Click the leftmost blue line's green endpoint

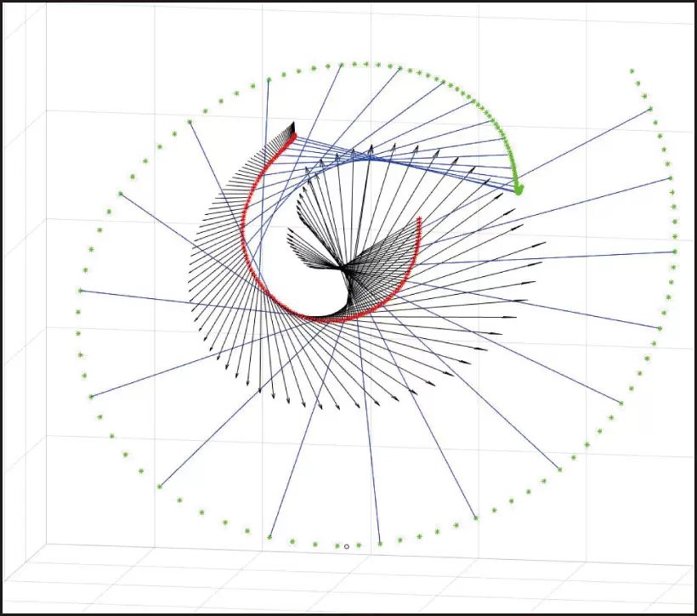[x=80, y=291]
